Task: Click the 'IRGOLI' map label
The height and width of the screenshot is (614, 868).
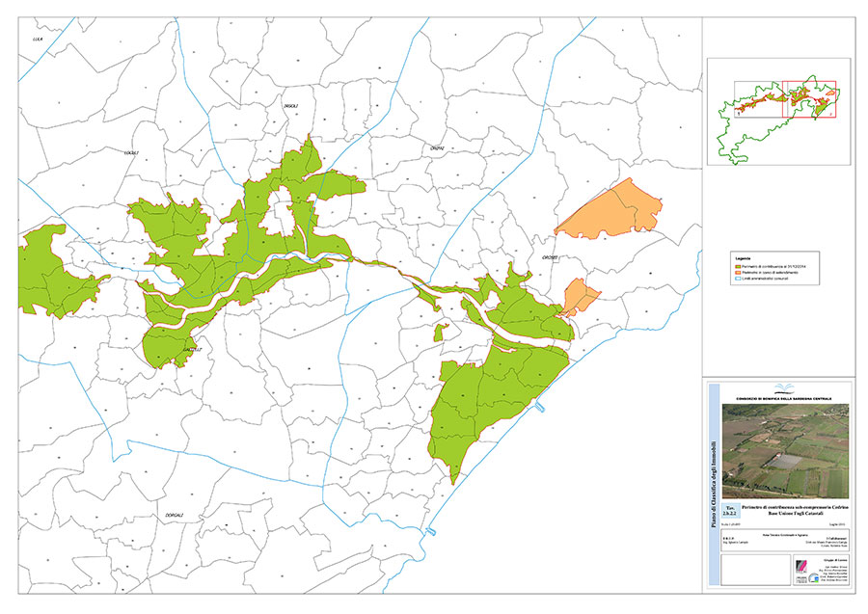Action: (291, 105)
